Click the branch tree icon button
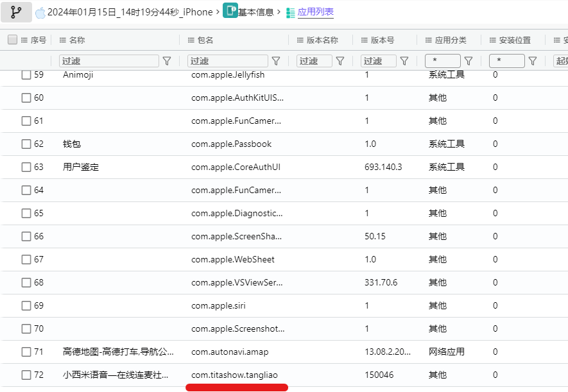568x392 pixels. [x=16, y=12]
